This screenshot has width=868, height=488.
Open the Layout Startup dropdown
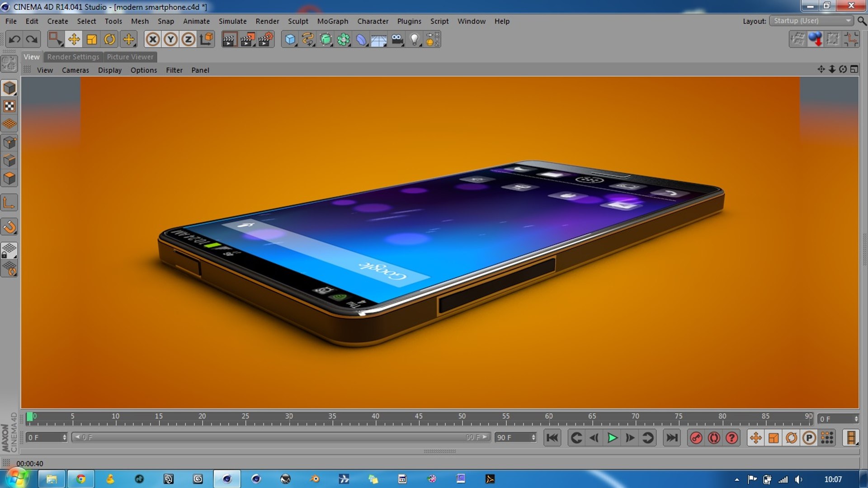coord(812,21)
